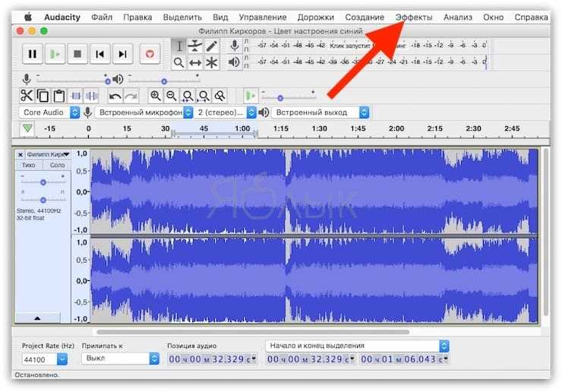562x392 pixels.
Task: Select the Multi-tool asterisk icon
Action: click(x=211, y=63)
